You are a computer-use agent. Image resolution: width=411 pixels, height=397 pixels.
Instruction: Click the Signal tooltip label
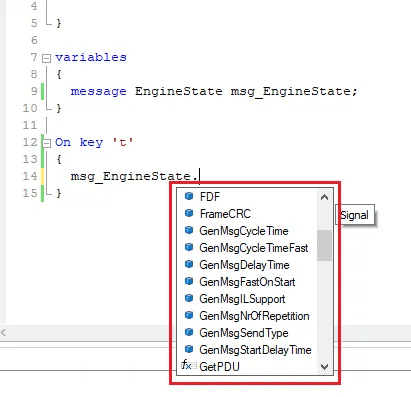click(x=355, y=215)
